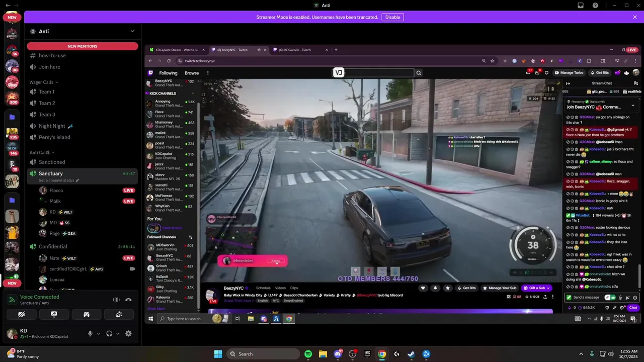
Task: Click the Windows Search box on taskbar
Action: (264, 354)
